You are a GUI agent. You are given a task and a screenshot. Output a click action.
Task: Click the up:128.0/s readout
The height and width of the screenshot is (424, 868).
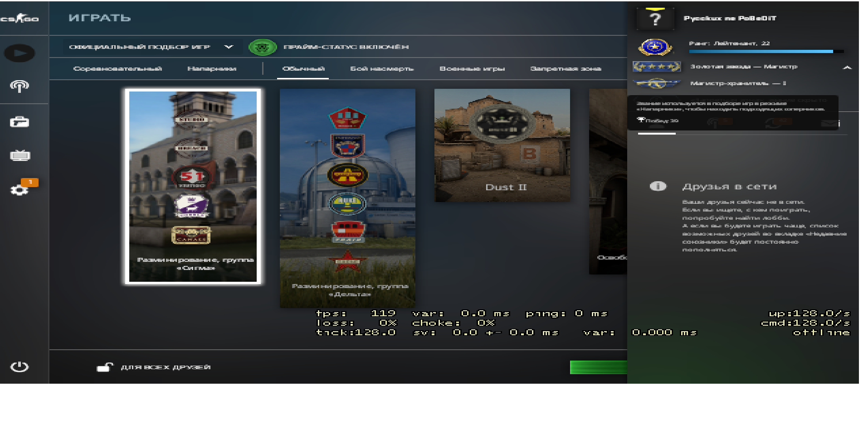coord(809,313)
